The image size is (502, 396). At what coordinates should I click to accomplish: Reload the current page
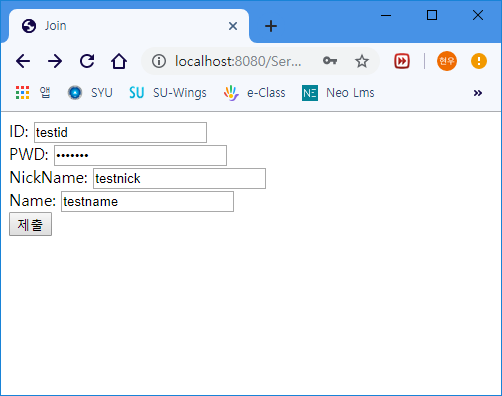(x=87, y=61)
